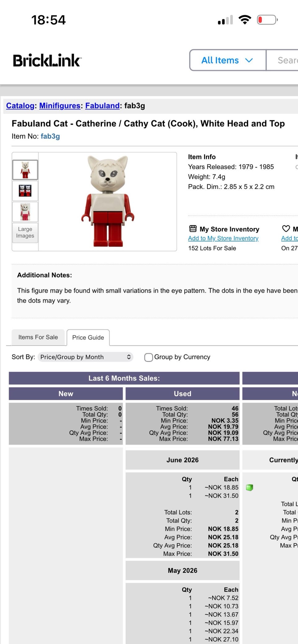Click the ~NOK 27.10 sale price
298x644 pixels.
[x=221, y=639]
